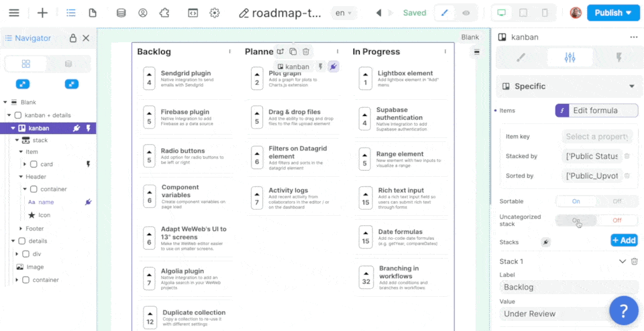Add a new stack with Add button
The image size is (644, 331).
coord(623,241)
